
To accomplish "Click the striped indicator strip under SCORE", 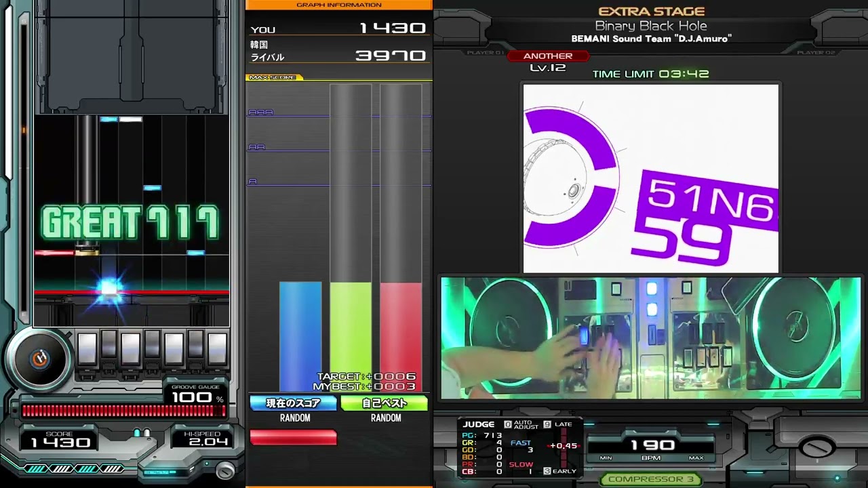I will 75,468.
